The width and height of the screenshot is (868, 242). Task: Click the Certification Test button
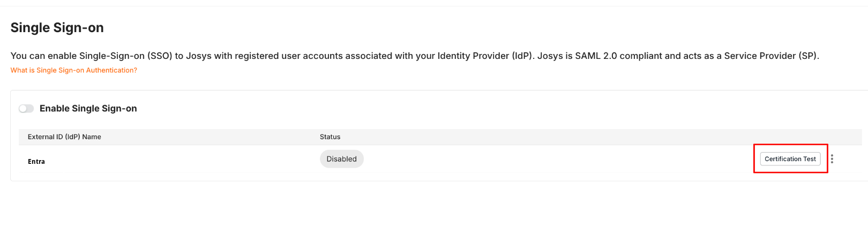pos(790,159)
